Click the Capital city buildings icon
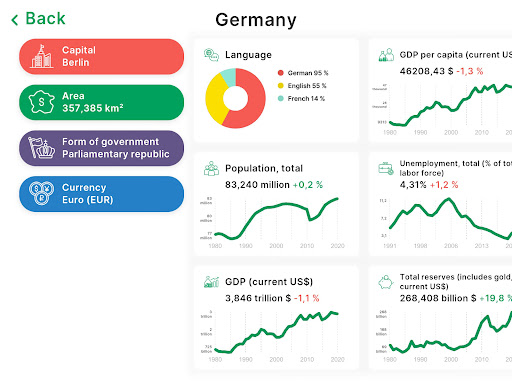 pos(42,56)
